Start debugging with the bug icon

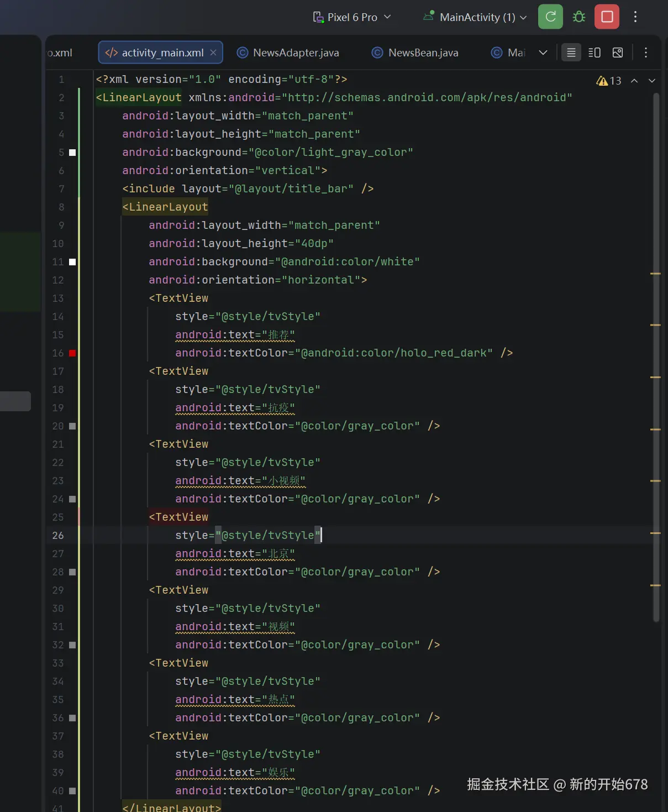tap(578, 17)
